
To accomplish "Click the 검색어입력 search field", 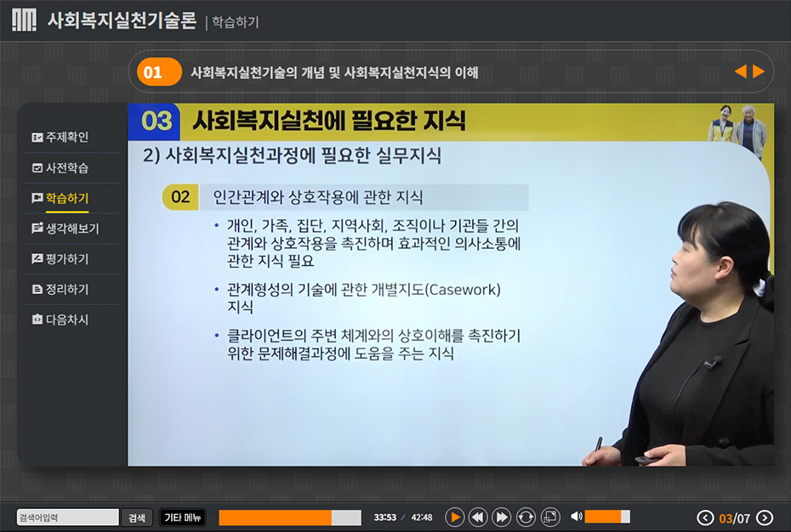I will click(x=68, y=518).
